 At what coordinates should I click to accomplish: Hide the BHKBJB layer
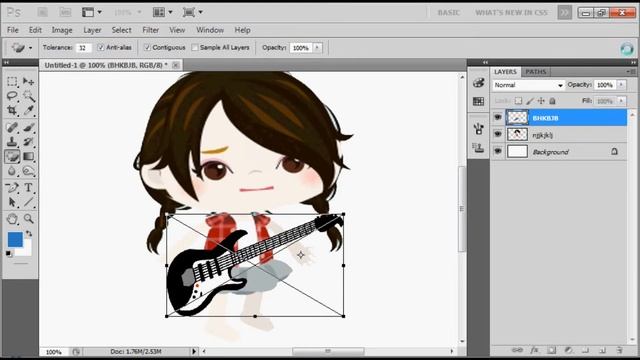pyautogui.click(x=498, y=118)
